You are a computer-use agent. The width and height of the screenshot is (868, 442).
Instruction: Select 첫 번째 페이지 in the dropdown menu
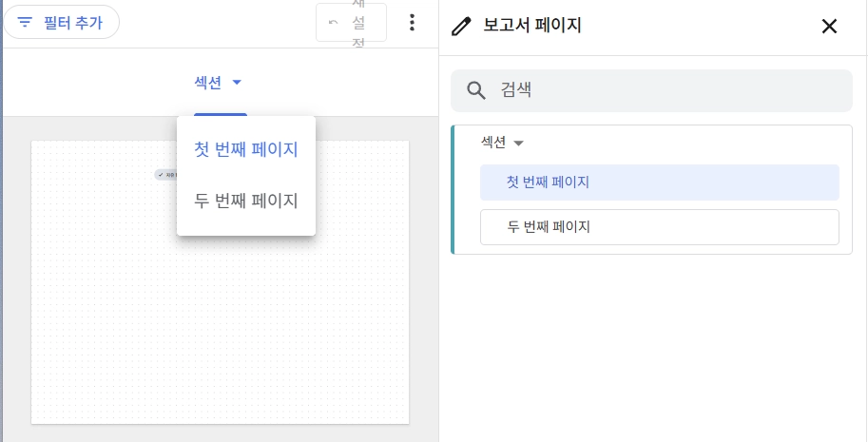tap(246, 149)
